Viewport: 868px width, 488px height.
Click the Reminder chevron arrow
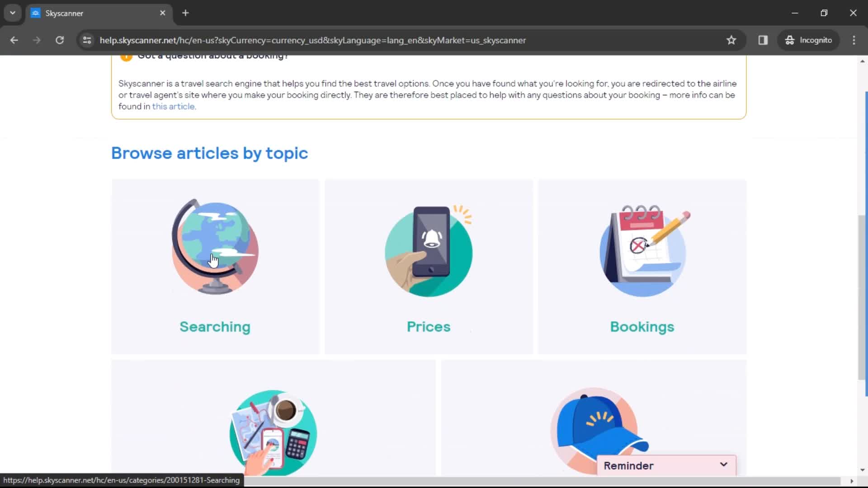(x=723, y=465)
